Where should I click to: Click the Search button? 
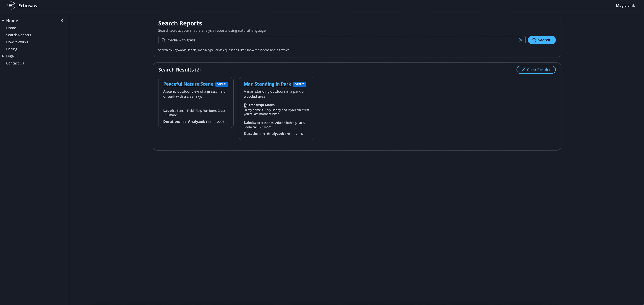542,40
